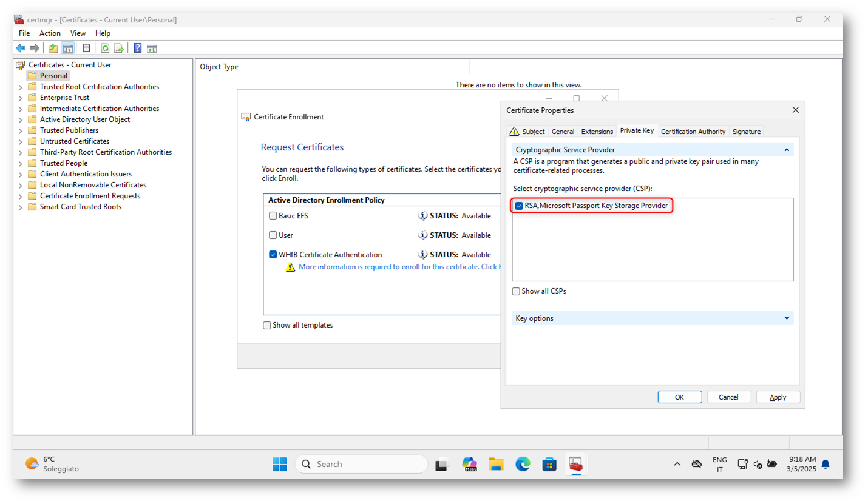Image resolution: width=868 pixels, height=504 pixels.
Task: Launch Microsoft Edge from the taskbar
Action: tap(523, 464)
